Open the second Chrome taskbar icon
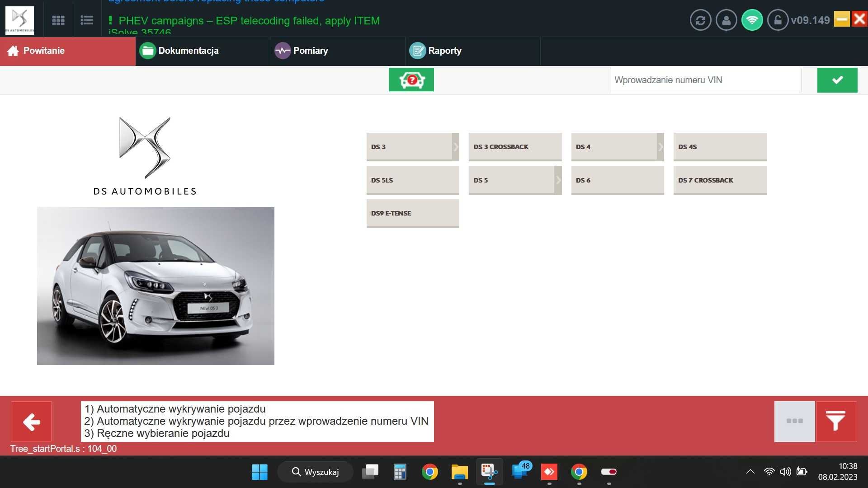Screen dimensions: 868x488 pyautogui.click(x=579, y=472)
